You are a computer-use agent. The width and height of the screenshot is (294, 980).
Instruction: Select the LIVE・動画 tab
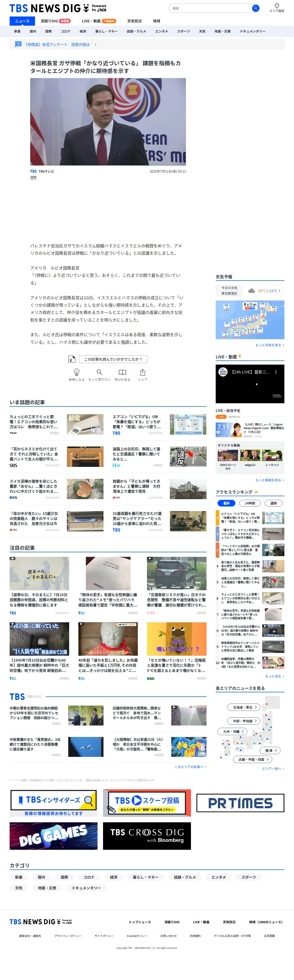coord(99,21)
